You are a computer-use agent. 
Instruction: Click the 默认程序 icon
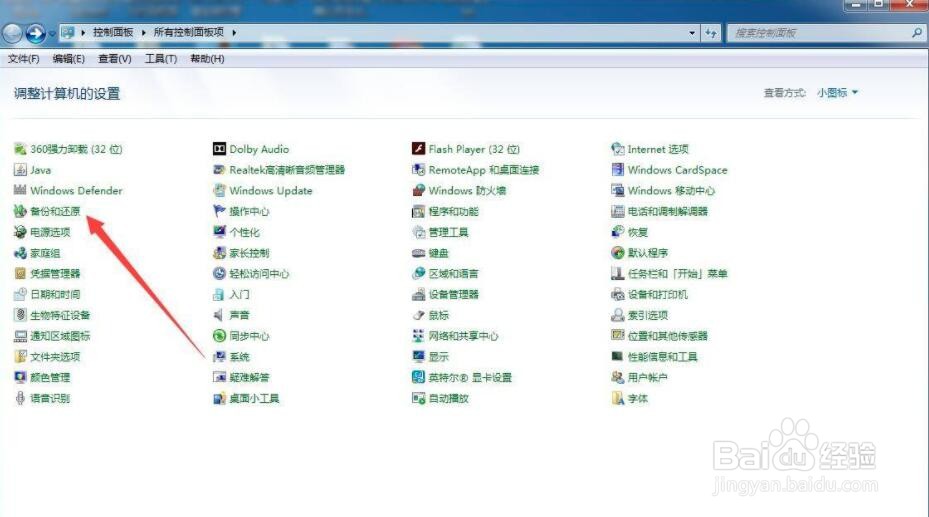click(x=617, y=253)
